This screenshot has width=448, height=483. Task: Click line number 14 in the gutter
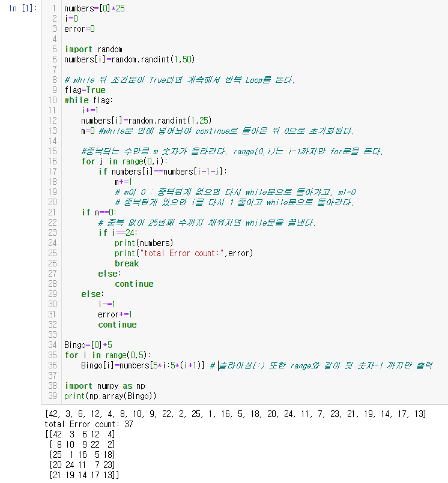pos(52,141)
